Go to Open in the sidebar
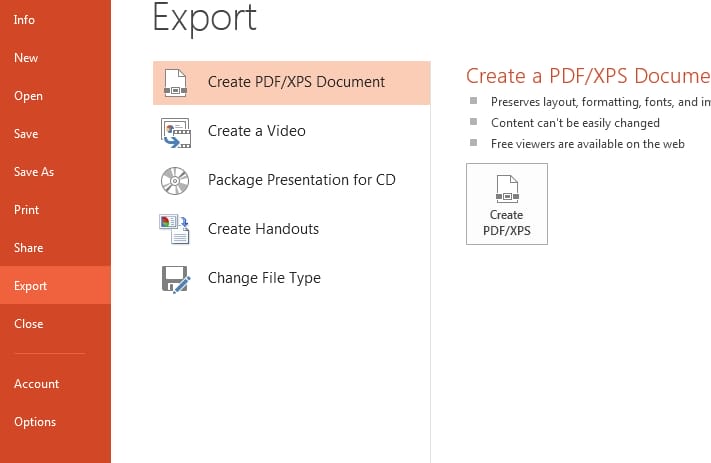This screenshot has width=711, height=463. 28,96
